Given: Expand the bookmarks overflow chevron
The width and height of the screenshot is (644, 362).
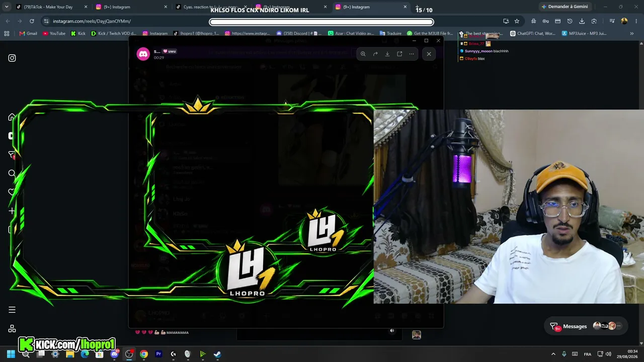Looking at the screenshot, I should (x=632, y=34).
